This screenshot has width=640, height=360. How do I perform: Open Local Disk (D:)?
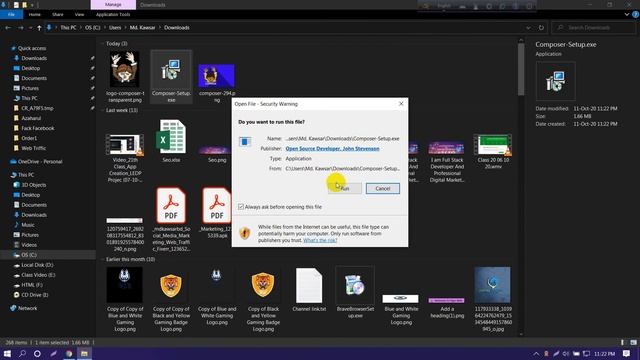tap(37, 265)
